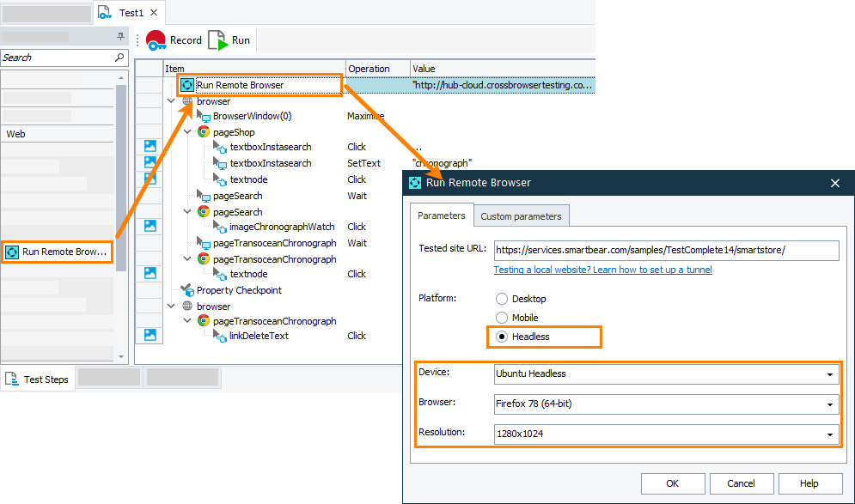Open the Device dropdown list

(829, 374)
